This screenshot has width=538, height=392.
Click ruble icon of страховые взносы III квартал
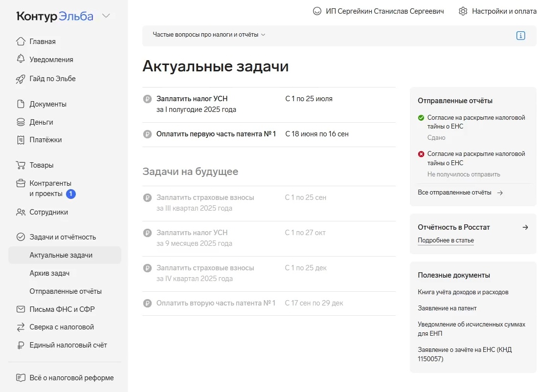tap(147, 197)
